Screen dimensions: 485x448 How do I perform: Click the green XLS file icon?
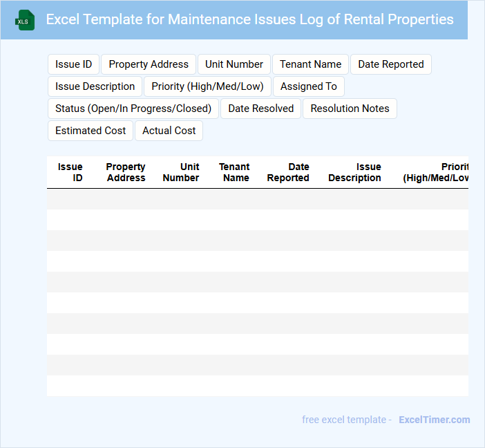pyautogui.click(x=25, y=20)
